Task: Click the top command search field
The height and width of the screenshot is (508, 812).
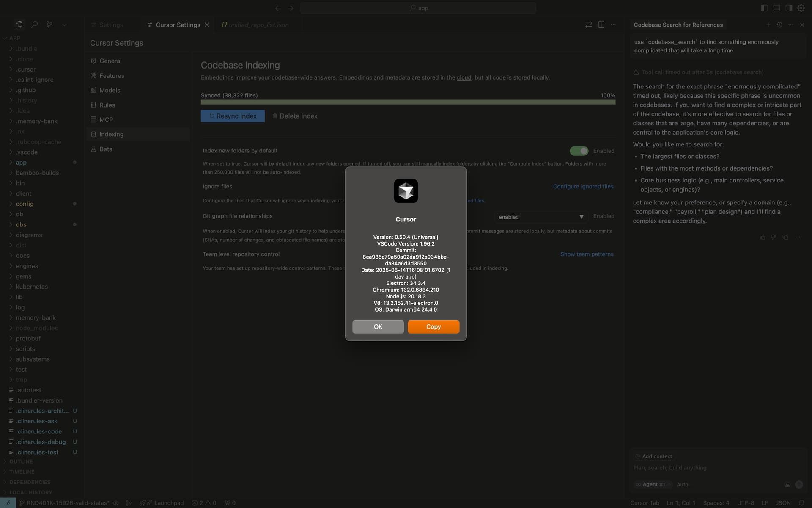Action: point(418,8)
